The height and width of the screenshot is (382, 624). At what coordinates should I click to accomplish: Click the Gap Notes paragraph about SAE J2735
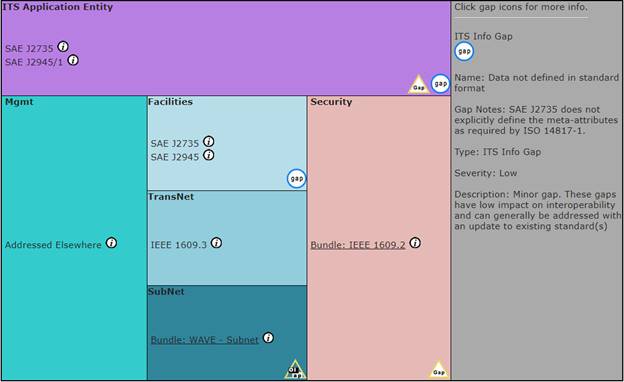(x=536, y=120)
